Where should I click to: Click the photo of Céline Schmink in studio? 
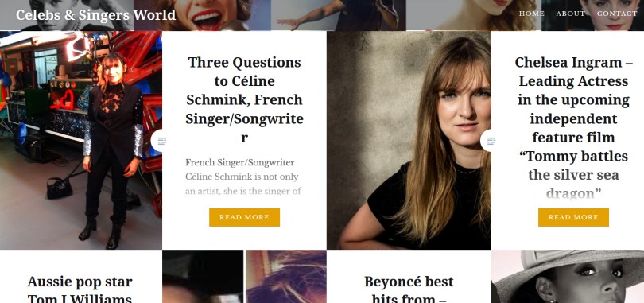coord(81,141)
